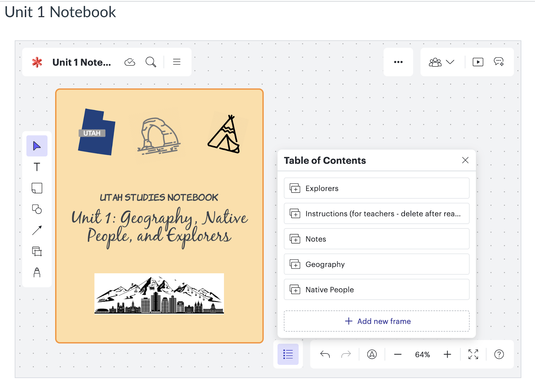
Task: Open the three-dots more options menu
Action: point(398,62)
